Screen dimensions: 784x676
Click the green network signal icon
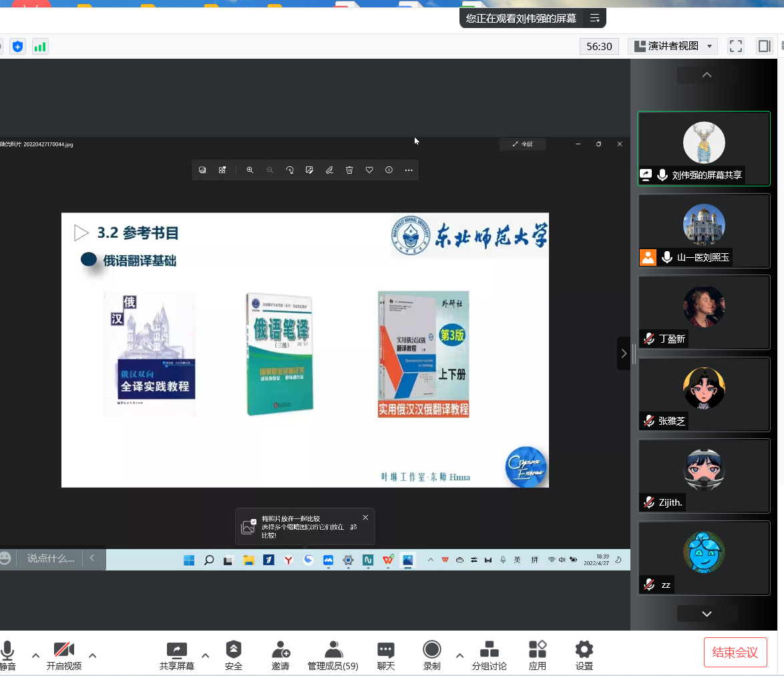coord(40,47)
